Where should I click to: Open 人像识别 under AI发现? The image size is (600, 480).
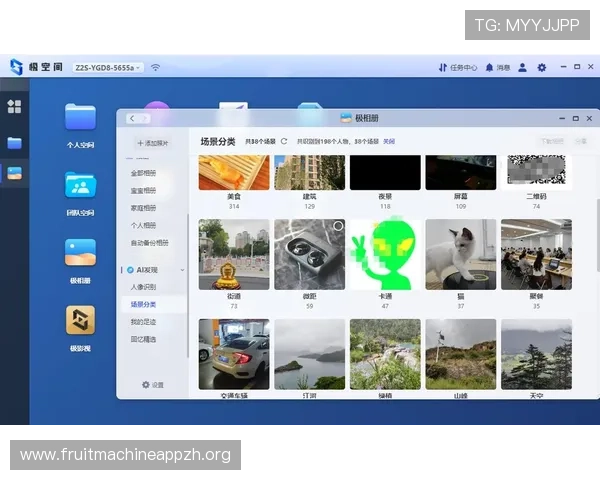(x=143, y=287)
